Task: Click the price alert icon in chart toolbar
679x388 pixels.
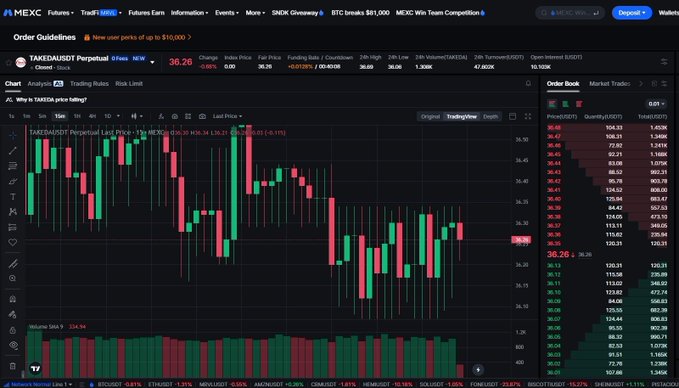Action: (175, 116)
